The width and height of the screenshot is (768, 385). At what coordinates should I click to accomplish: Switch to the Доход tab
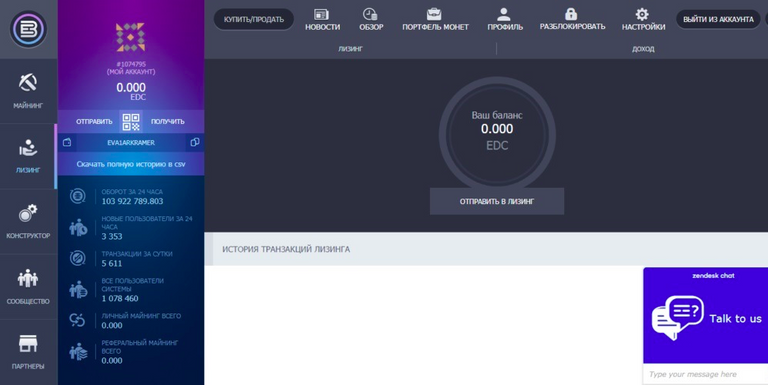[643, 49]
